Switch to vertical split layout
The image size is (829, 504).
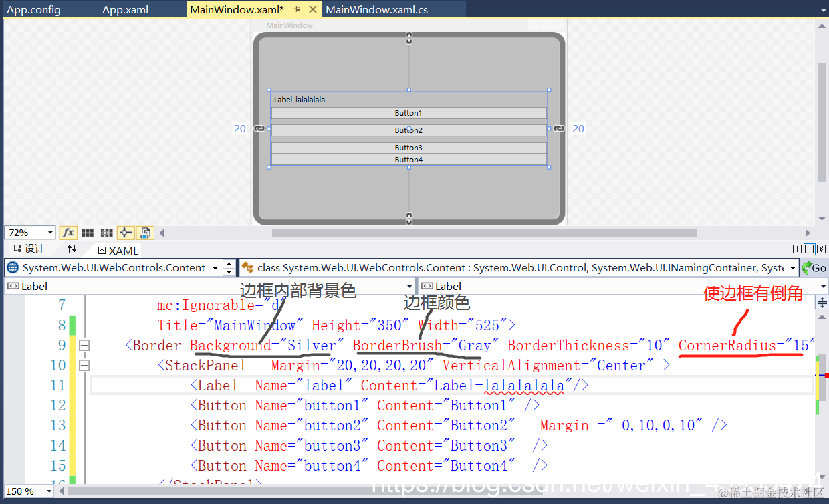(797, 249)
